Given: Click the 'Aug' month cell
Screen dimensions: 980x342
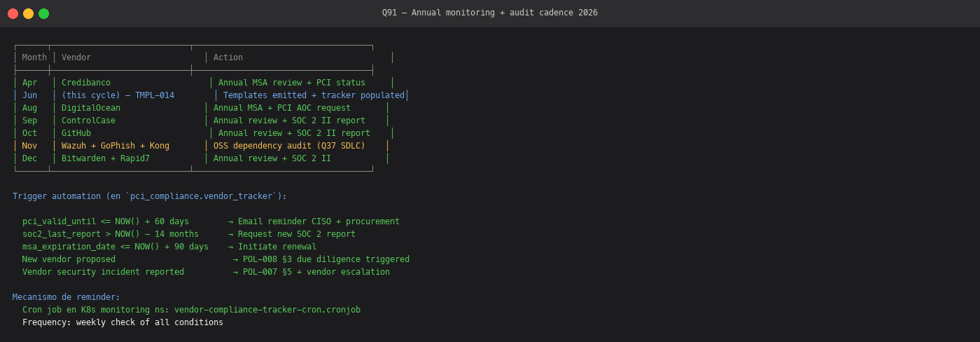Looking at the screenshot, I should (x=29, y=108).
